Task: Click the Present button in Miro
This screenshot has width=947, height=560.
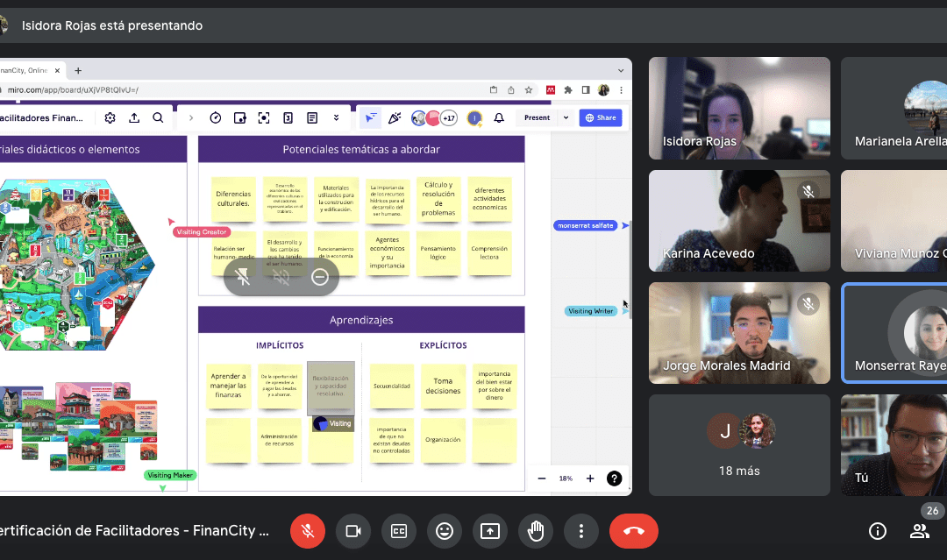Action: click(x=537, y=117)
